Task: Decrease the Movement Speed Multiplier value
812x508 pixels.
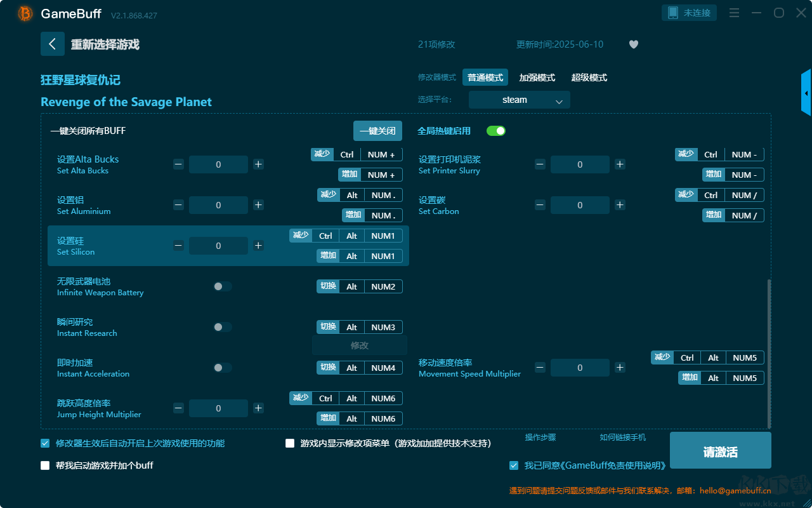Action: (x=540, y=368)
